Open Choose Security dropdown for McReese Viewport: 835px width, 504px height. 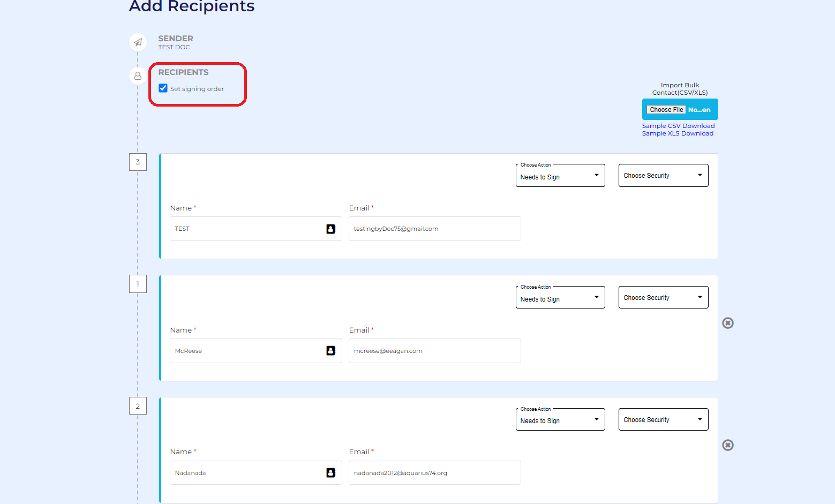tap(663, 298)
